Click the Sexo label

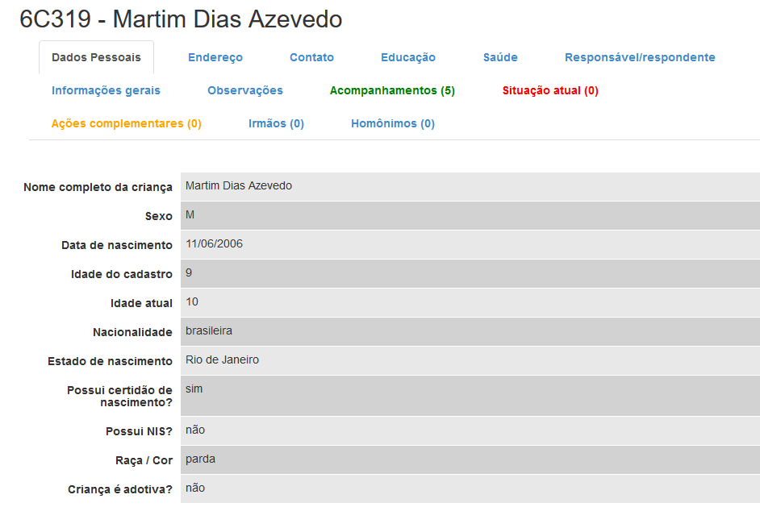tap(158, 216)
